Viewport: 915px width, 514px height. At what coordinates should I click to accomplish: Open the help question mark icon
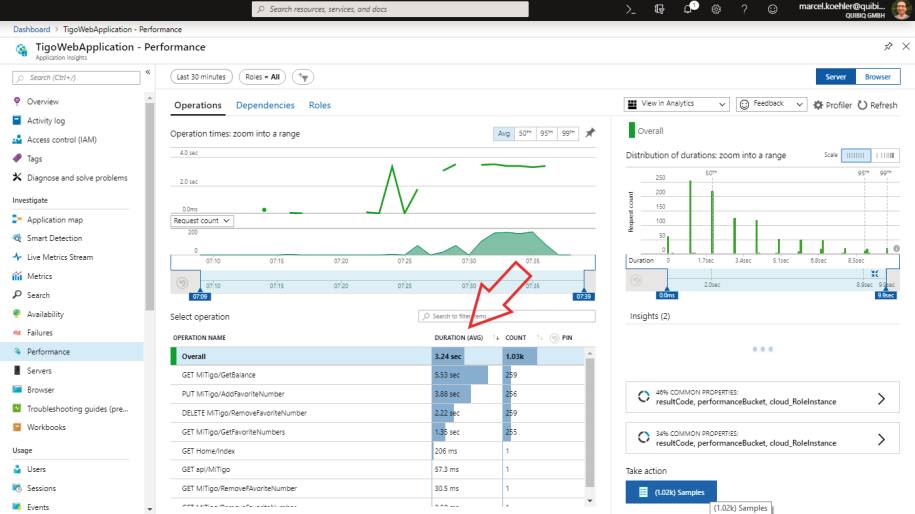click(745, 9)
